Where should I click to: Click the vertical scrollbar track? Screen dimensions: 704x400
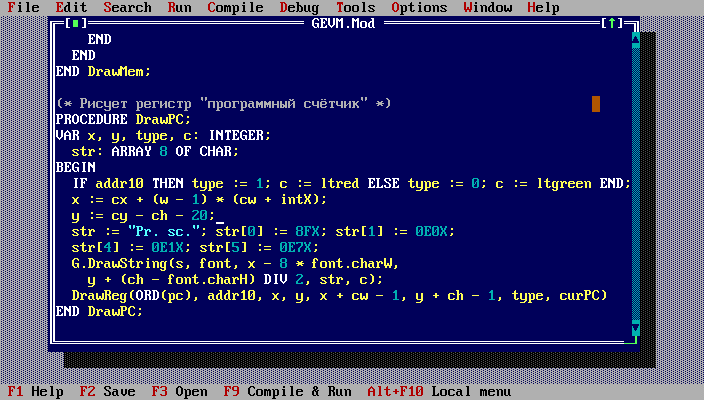pyautogui.click(x=633, y=180)
